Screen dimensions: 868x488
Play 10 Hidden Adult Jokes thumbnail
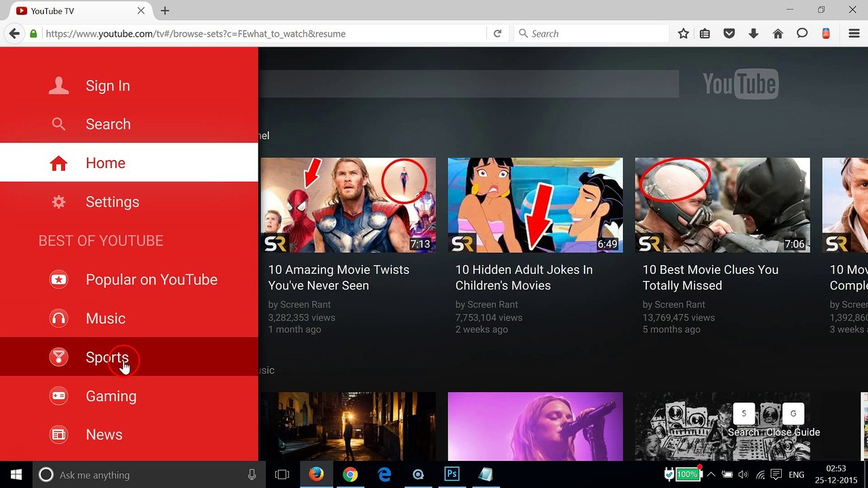click(x=535, y=205)
